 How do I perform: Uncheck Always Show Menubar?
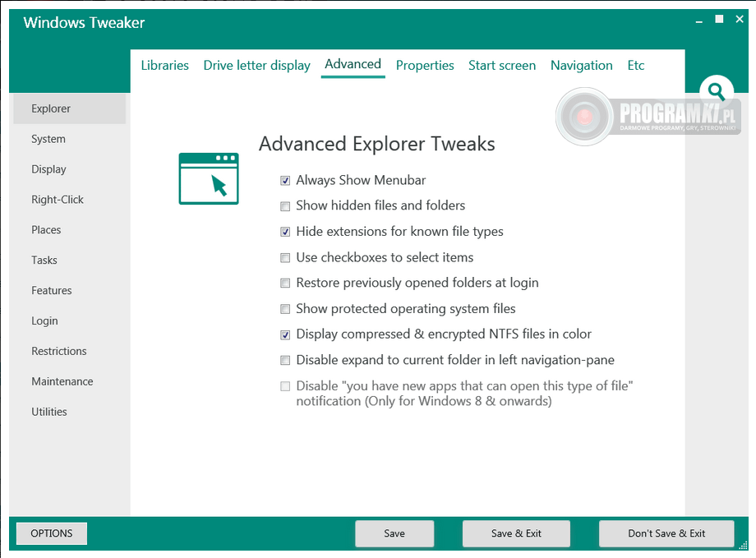[x=285, y=180]
